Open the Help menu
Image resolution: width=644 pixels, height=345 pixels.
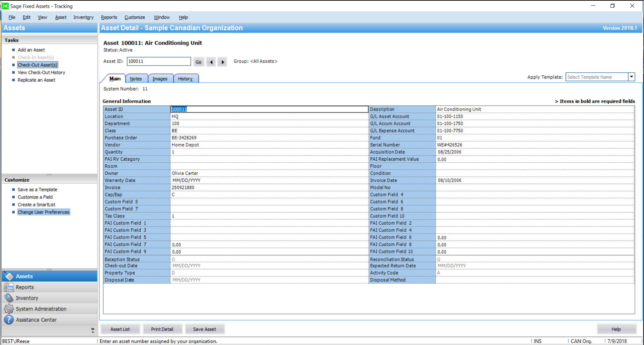click(183, 17)
